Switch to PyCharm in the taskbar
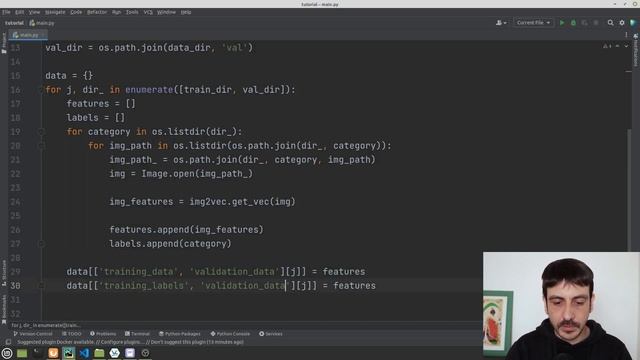The width and height of the screenshot is (640, 360). coord(68,353)
